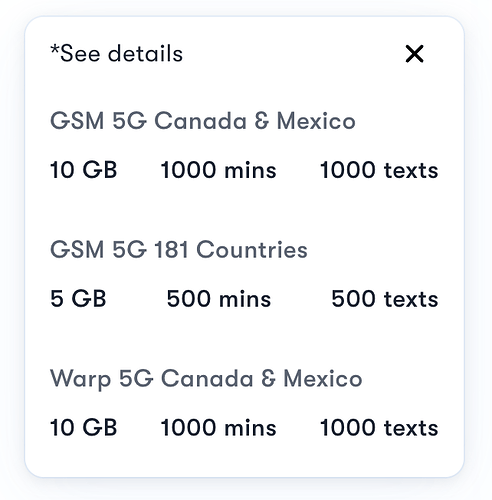Click 10 GB under Warp 5G plan
This screenshot has height=500, width=492.
point(83,428)
